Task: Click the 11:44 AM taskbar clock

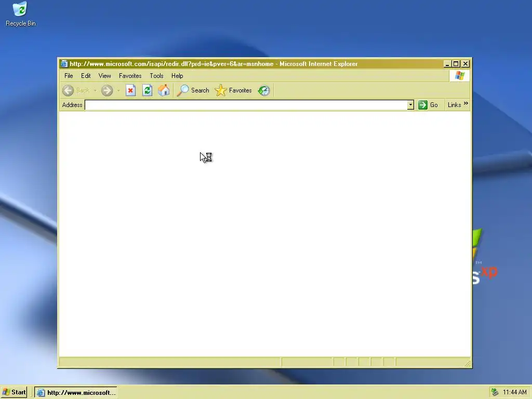Action: point(514,392)
